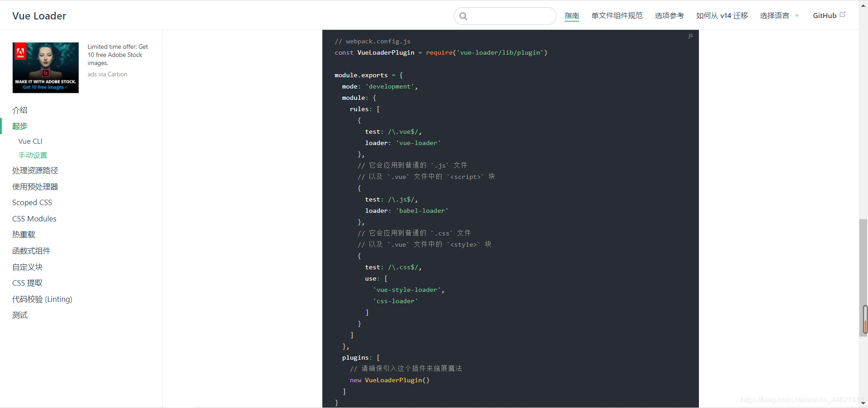Screen dimensions: 868x408
Task: Open the CSS Modules documentation page
Action: (34, 219)
